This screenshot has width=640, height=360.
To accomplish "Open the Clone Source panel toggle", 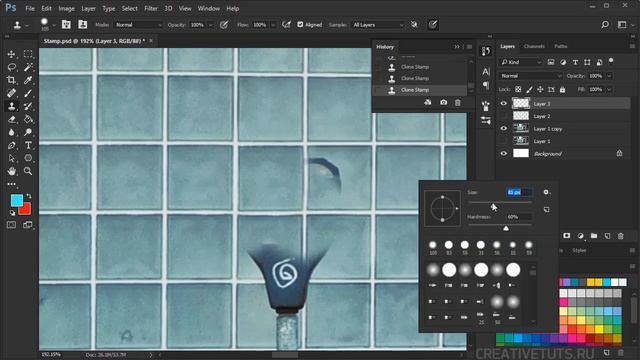I will pyautogui.click(x=82, y=24).
